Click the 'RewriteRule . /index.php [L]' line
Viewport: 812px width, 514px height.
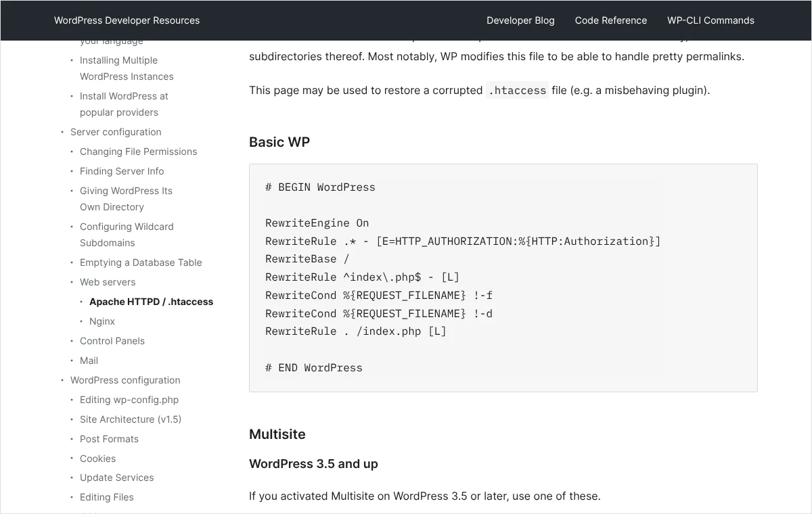click(x=356, y=331)
